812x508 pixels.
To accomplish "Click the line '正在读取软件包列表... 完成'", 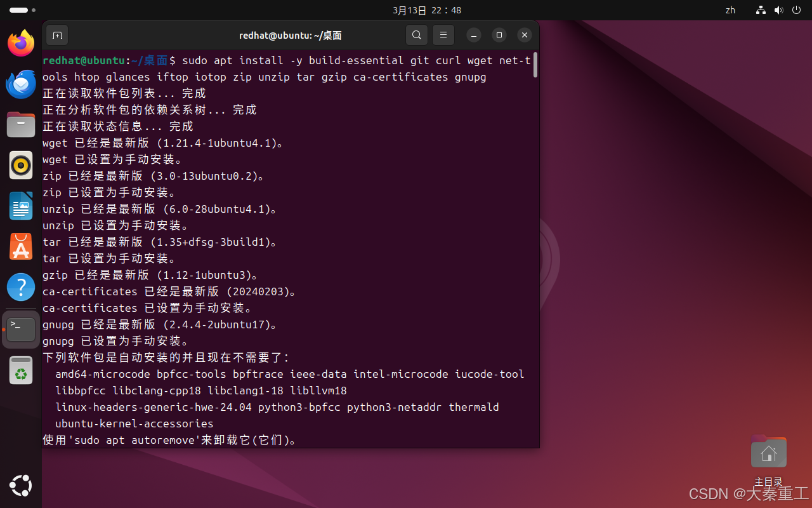I will (x=124, y=93).
